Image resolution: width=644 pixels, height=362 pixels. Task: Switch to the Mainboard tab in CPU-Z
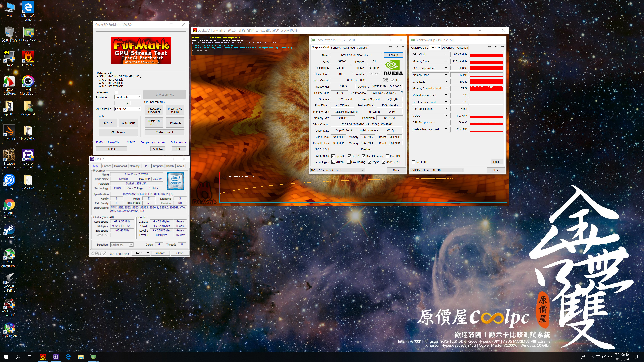120,166
